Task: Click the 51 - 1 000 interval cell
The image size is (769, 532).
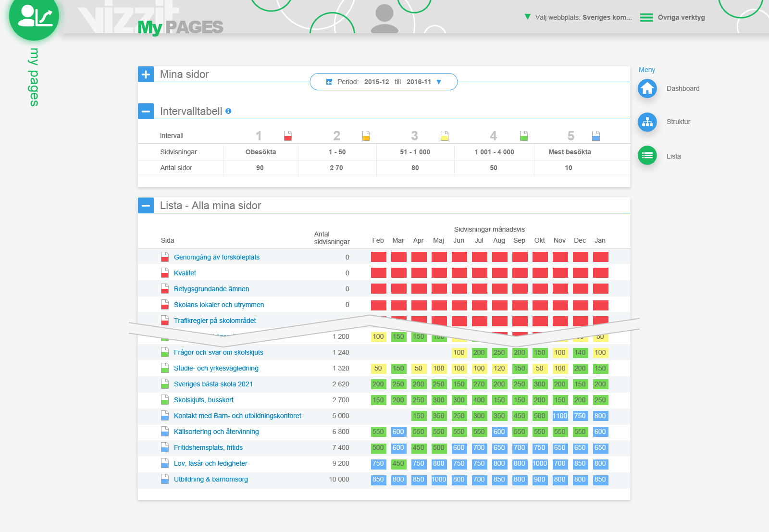Action: click(415, 152)
